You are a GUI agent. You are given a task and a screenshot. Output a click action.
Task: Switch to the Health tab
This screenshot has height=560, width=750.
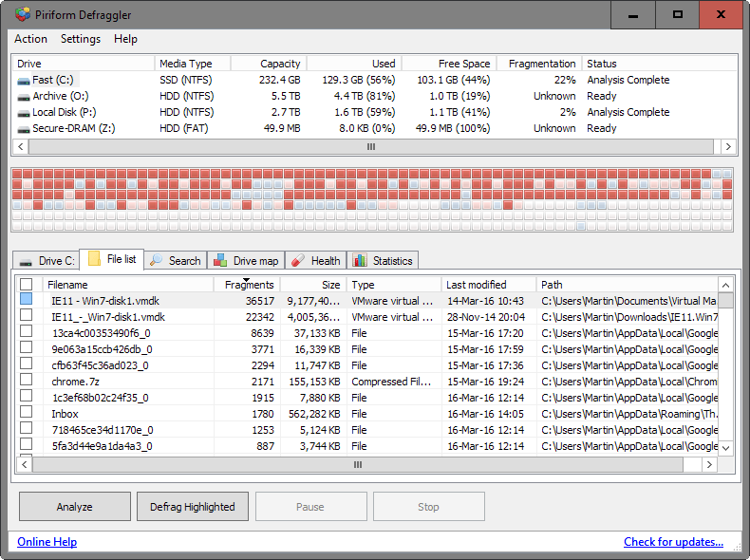pos(316,261)
